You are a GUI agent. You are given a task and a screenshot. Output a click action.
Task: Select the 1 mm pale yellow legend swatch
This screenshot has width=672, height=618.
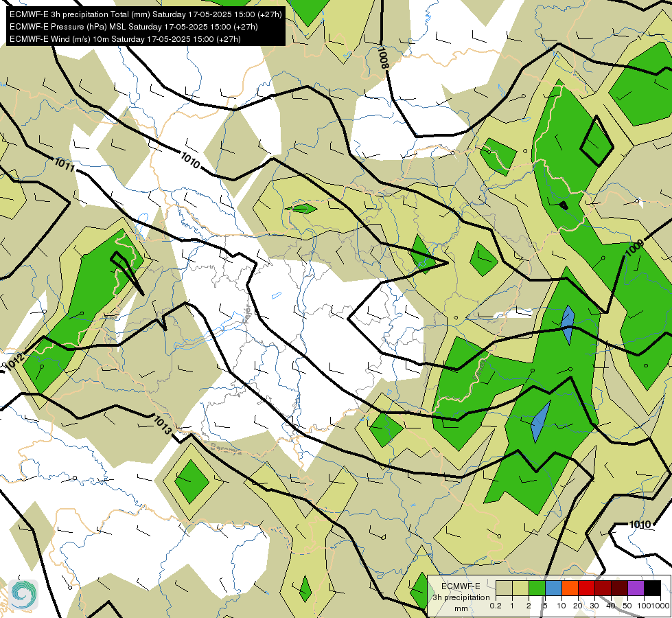(x=520, y=588)
